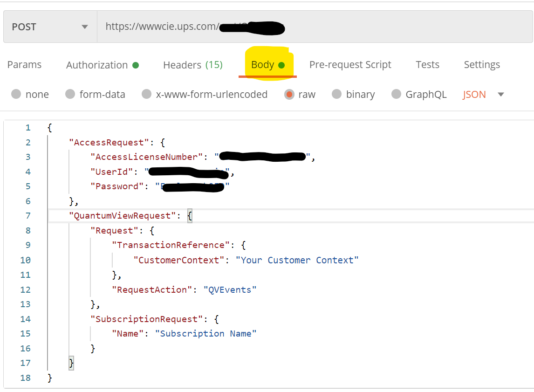Open the POST method dropdown

50,27
